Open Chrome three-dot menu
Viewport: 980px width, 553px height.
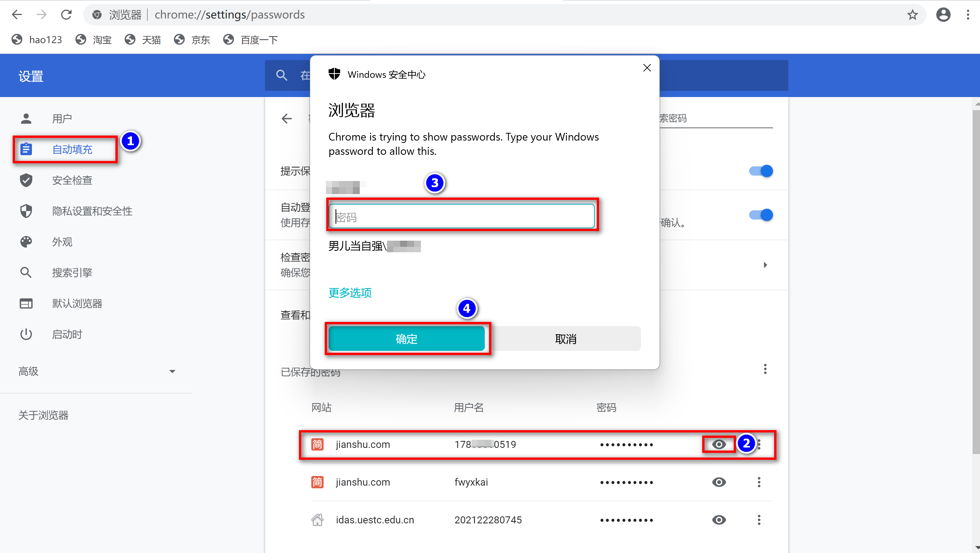pos(968,15)
